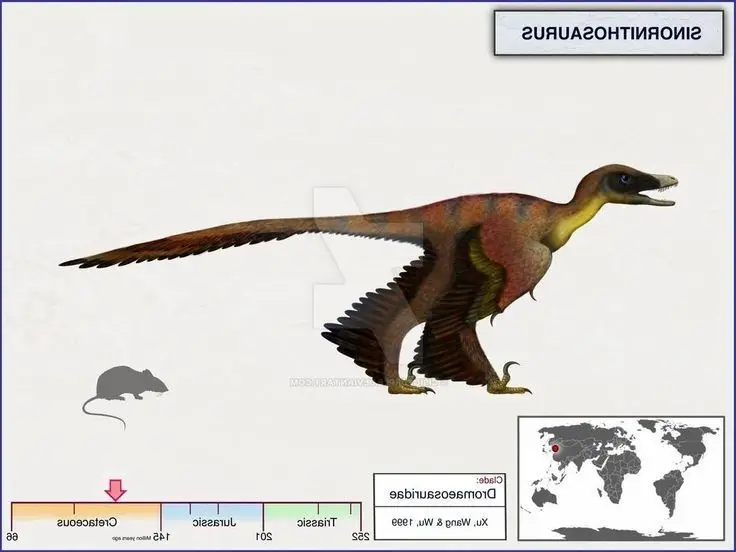Click the blue Jurassic period segment
The width and height of the screenshot is (736, 552).
click(x=212, y=521)
